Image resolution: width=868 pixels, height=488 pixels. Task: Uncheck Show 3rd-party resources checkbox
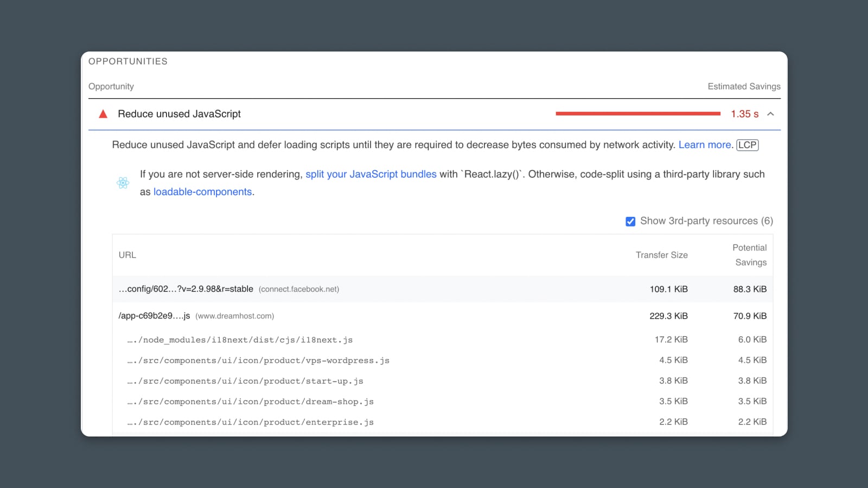(630, 221)
